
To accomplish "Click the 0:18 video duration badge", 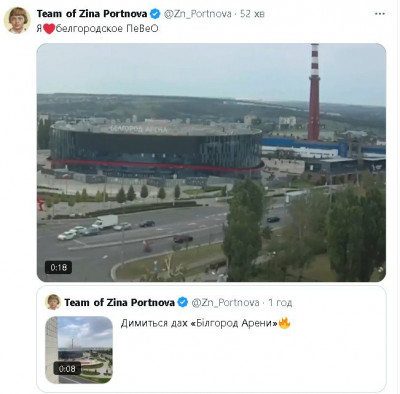I will (58, 267).
